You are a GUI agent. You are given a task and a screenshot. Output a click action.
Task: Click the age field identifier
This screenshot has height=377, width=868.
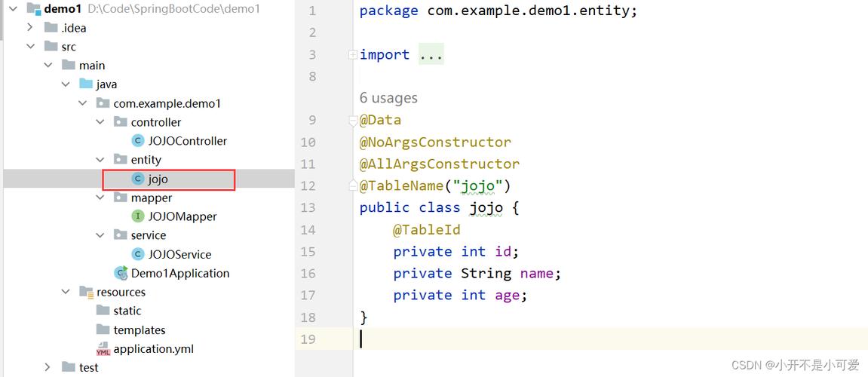coord(507,296)
